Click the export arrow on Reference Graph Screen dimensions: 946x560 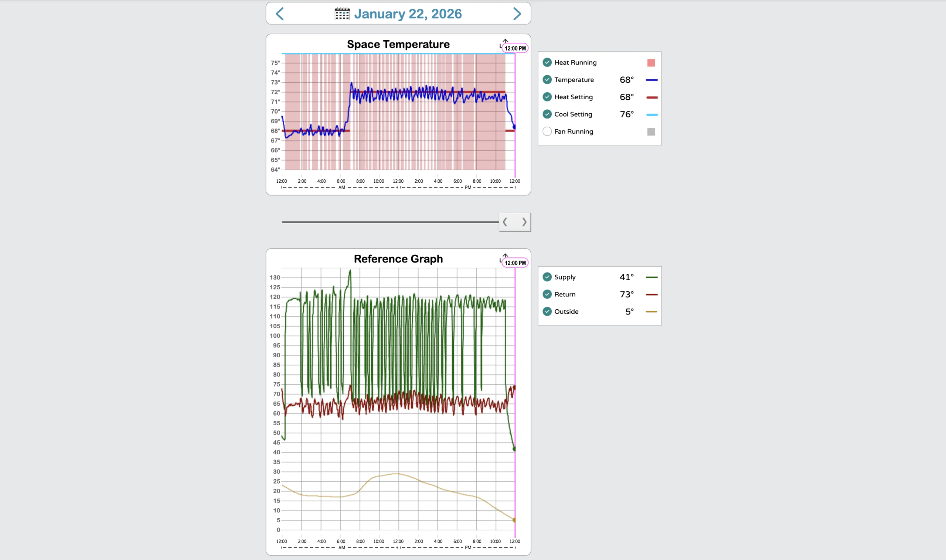click(x=505, y=255)
